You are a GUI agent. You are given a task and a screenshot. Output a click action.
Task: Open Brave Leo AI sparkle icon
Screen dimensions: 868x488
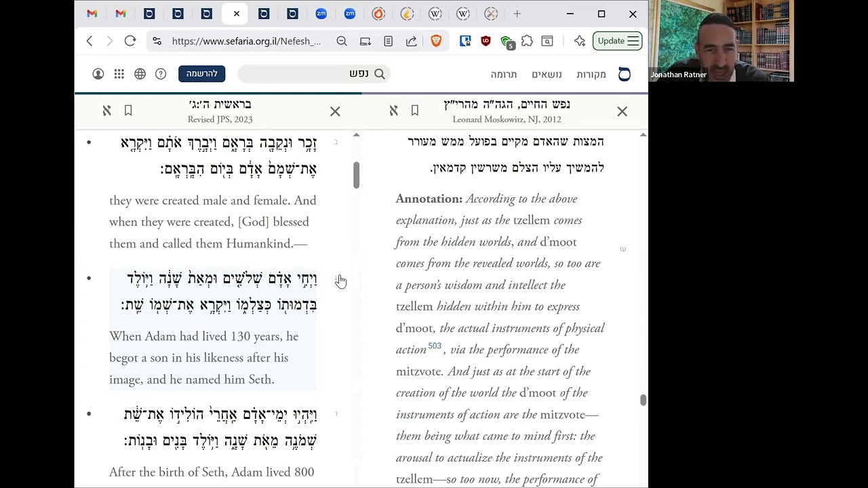(x=579, y=41)
